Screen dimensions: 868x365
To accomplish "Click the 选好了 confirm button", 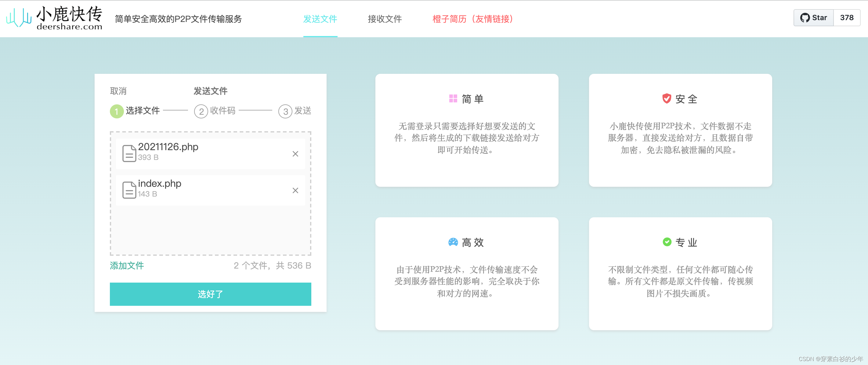I will pyautogui.click(x=211, y=294).
